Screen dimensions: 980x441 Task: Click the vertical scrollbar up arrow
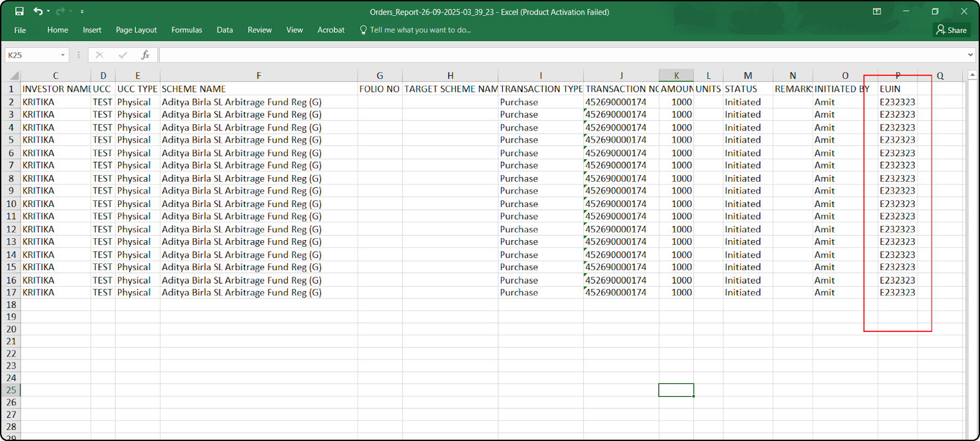click(x=972, y=75)
